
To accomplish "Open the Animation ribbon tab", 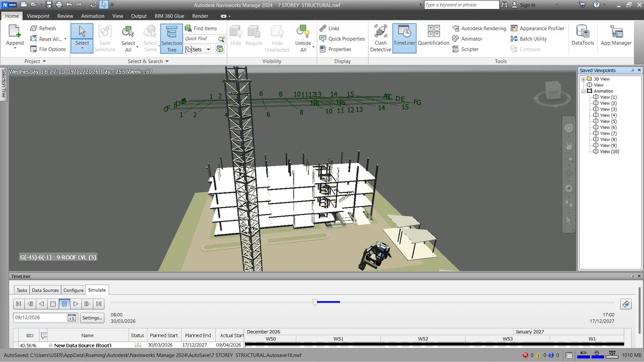I will click(93, 16).
